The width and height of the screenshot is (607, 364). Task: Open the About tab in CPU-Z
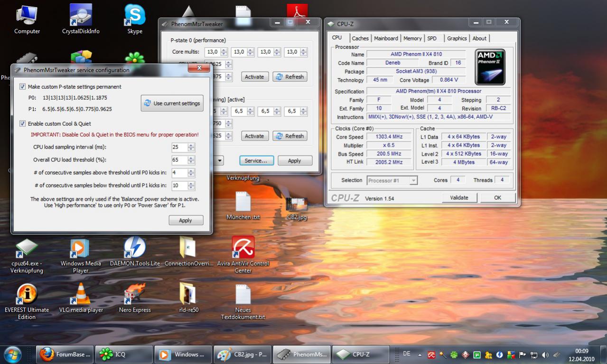pyautogui.click(x=479, y=38)
